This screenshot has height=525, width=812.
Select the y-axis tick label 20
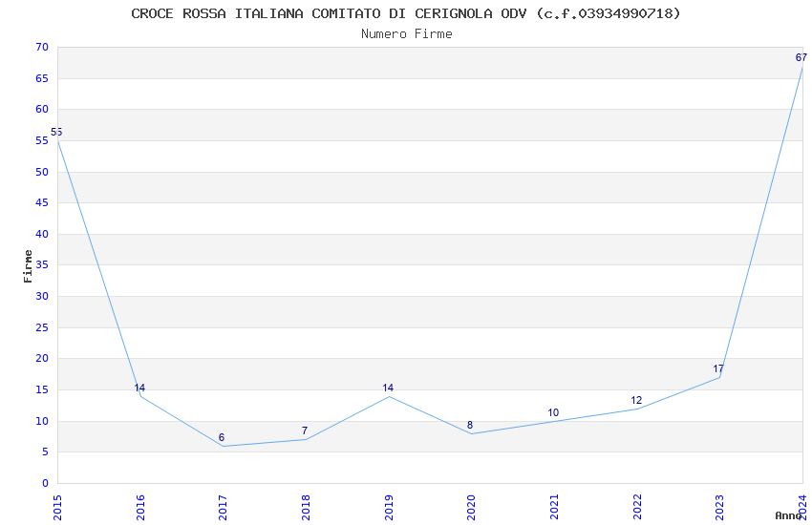pos(42,359)
